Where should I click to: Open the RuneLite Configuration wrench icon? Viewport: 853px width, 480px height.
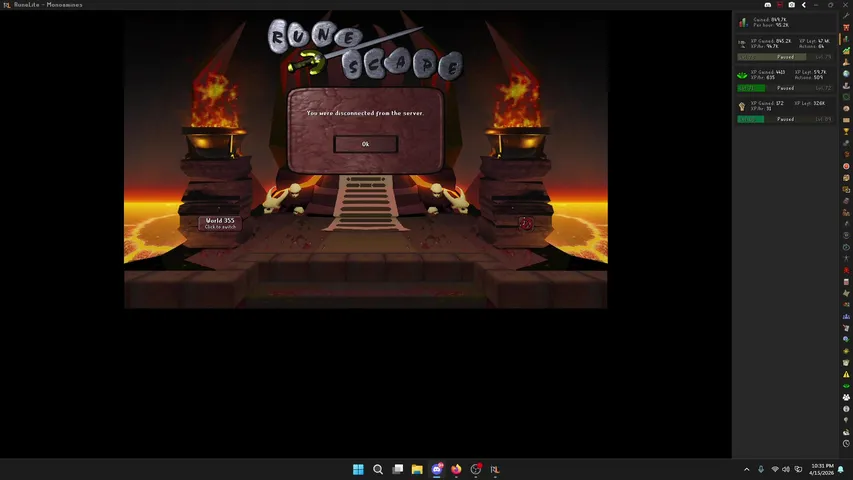pyautogui.click(x=846, y=16)
